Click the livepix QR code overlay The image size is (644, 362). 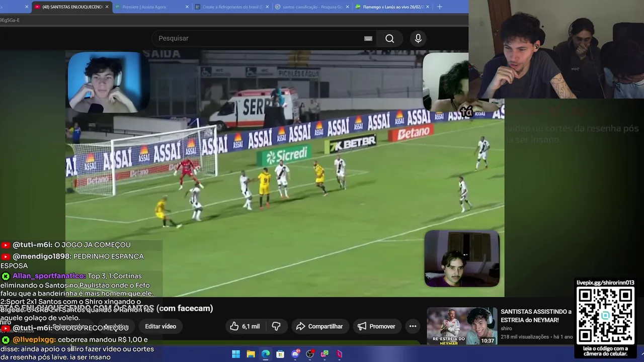(x=605, y=316)
